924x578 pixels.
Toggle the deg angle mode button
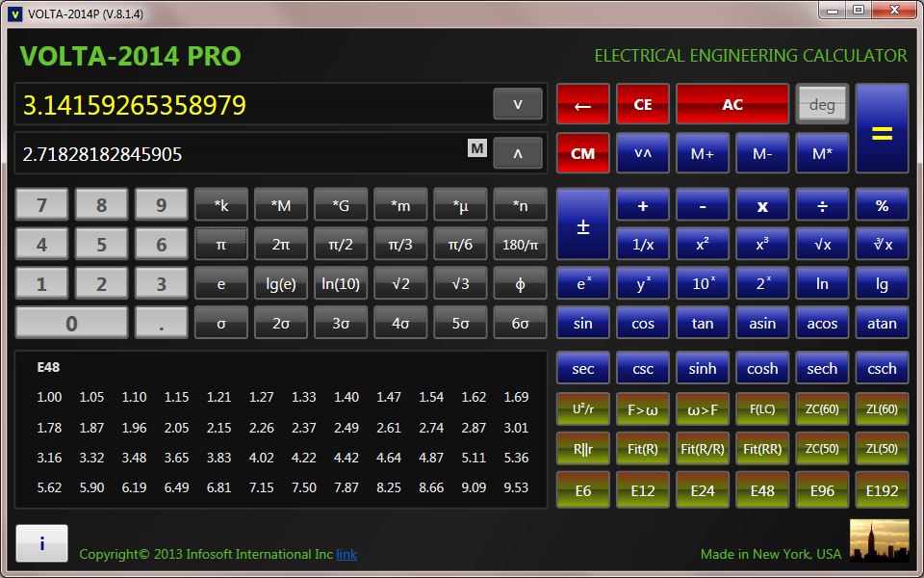point(822,104)
